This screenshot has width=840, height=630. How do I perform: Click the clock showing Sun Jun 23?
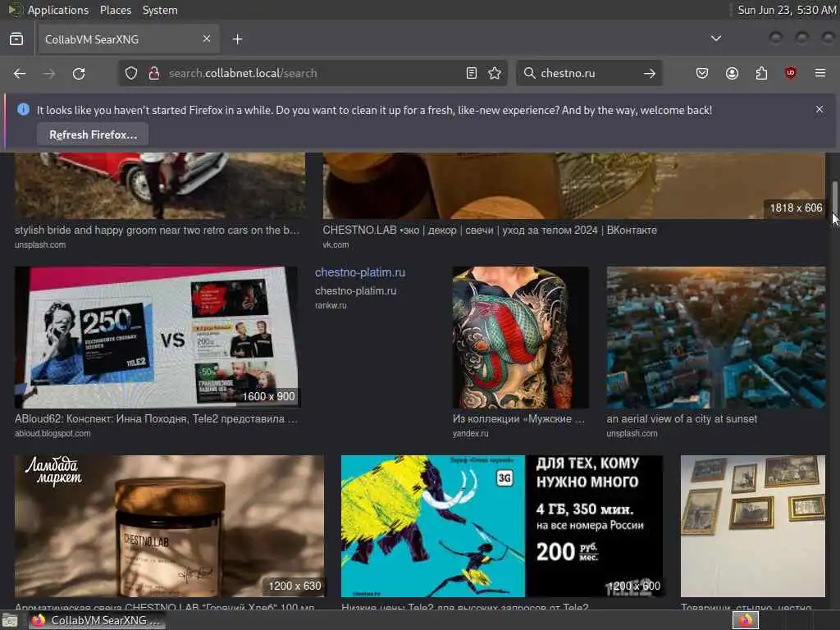point(787,10)
